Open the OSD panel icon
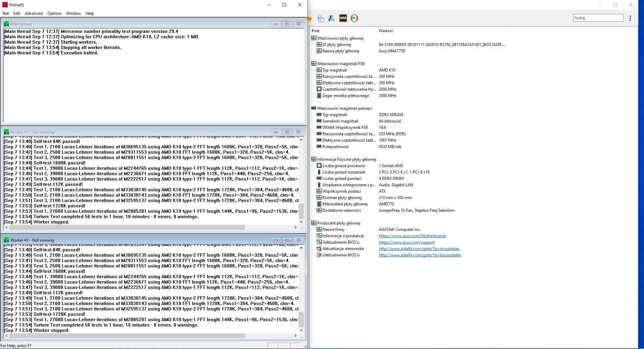Image resolution: width=644 pixels, height=349 pixels. 343,18
